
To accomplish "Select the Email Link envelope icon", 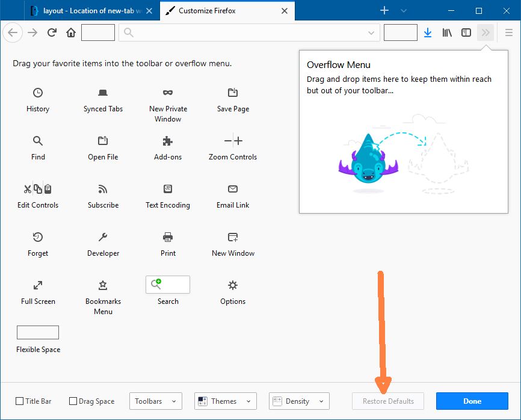I will 233,189.
